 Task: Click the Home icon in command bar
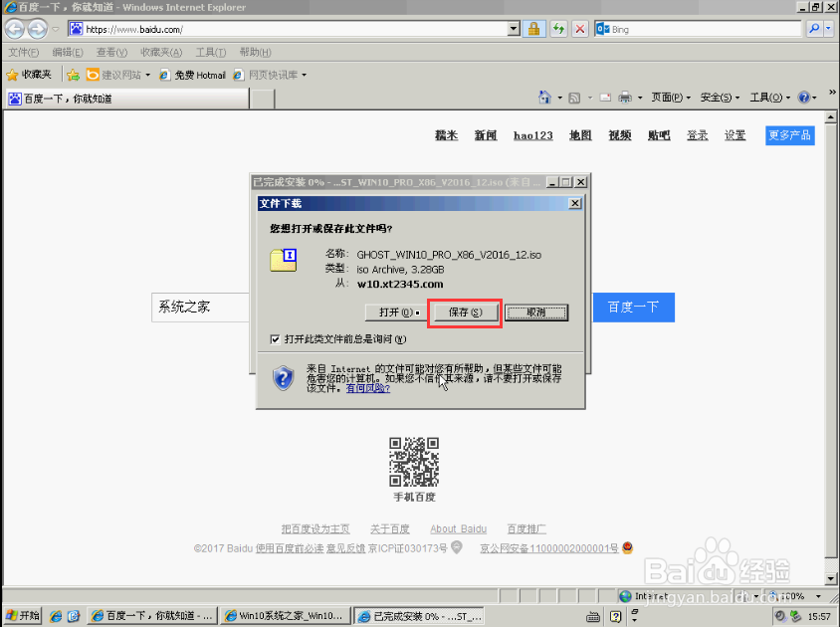point(544,98)
